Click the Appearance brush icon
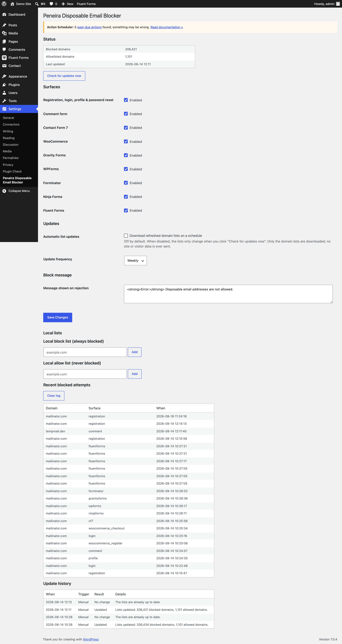342x644 pixels. tap(4, 77)
